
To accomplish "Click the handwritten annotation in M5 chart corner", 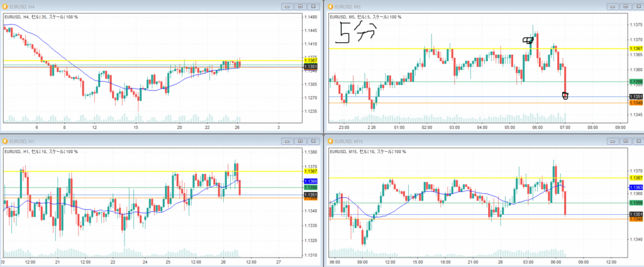I will click(355, 33).
